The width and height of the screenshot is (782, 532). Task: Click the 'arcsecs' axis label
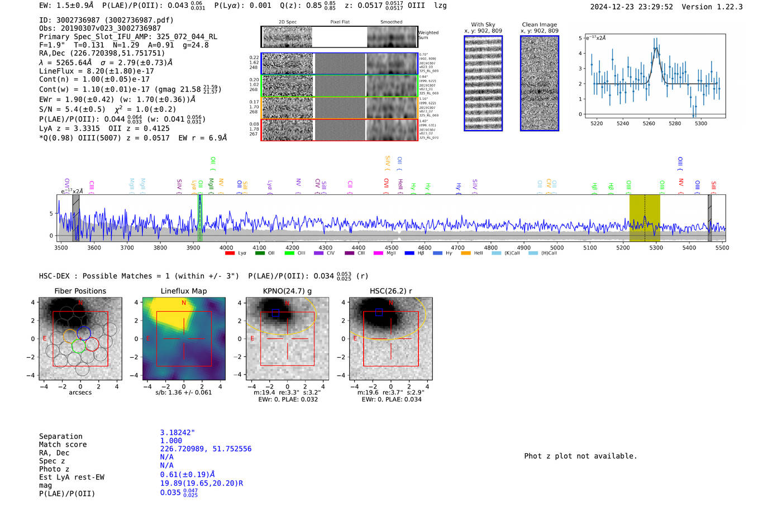click(x=80, y=392)
